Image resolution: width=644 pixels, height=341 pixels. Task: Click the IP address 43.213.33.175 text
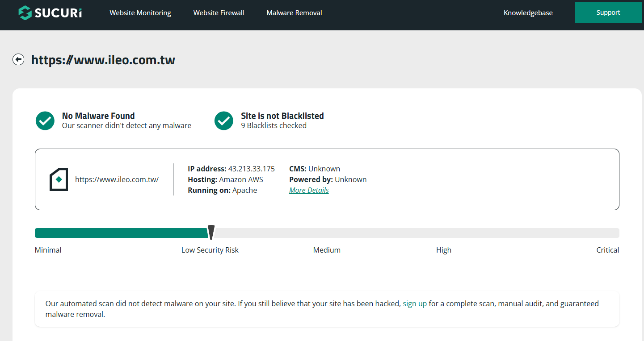pyautogui.click(x=251, y=168)
